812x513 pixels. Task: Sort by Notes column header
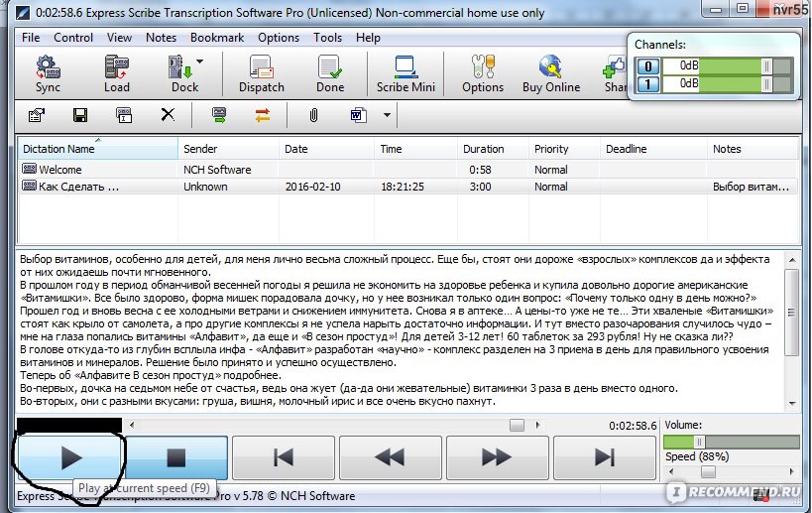752,149
